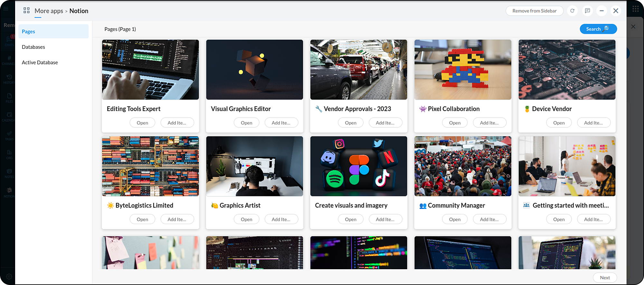
Task: Open the Community Manager page
Action: tap(455, 219)
